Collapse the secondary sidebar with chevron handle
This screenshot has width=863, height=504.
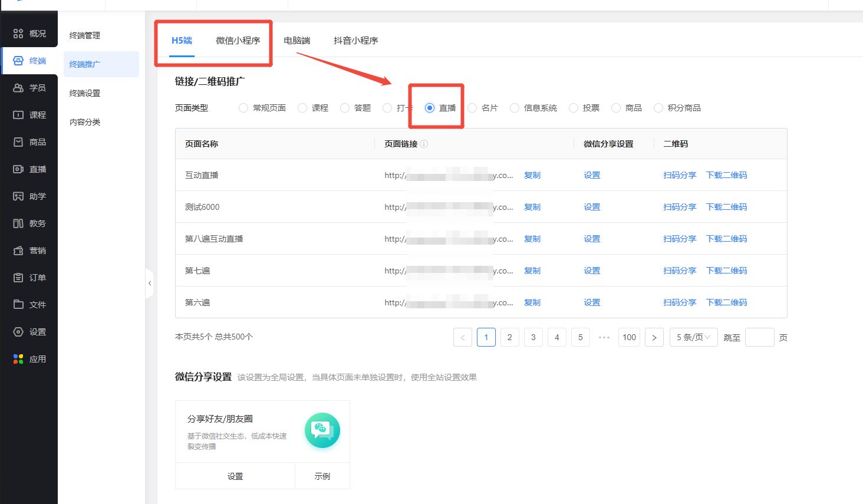(150, 284)
